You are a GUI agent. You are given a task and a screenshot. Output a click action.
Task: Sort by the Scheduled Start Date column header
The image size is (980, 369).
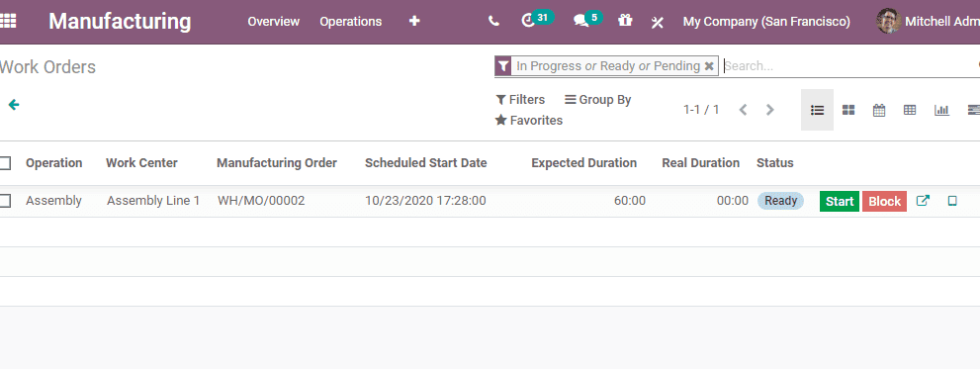(425, 163)
